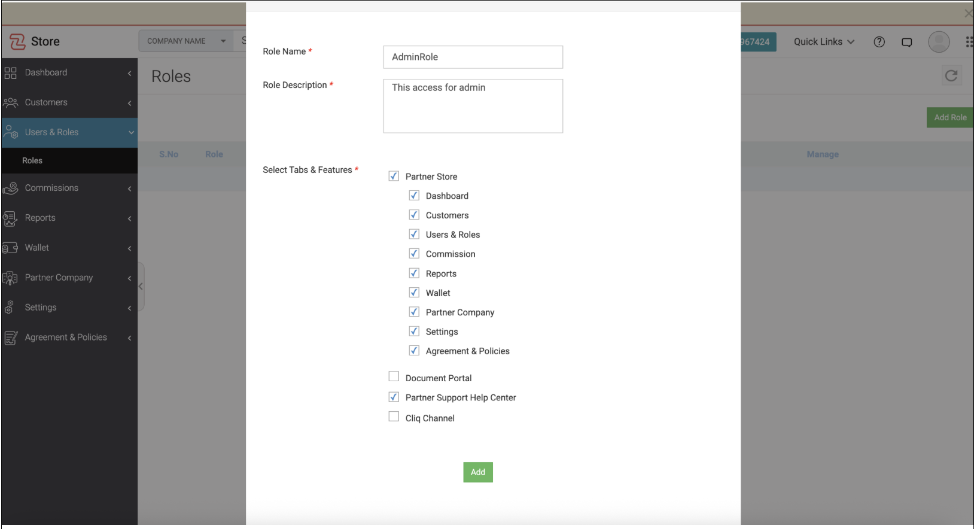Expand the Customers menu chevron

tap(129, 103)
